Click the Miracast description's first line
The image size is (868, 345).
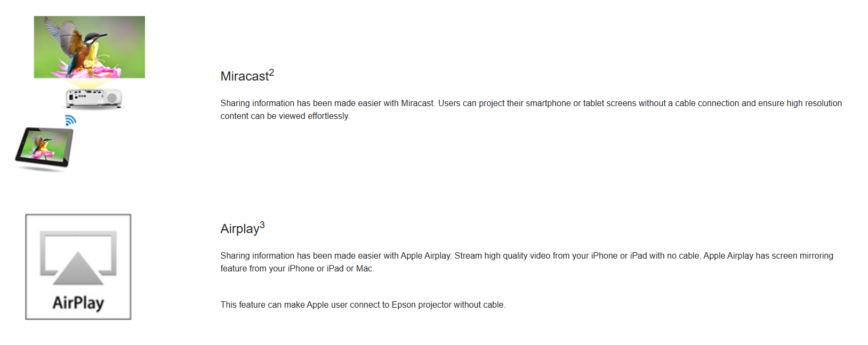531,103
